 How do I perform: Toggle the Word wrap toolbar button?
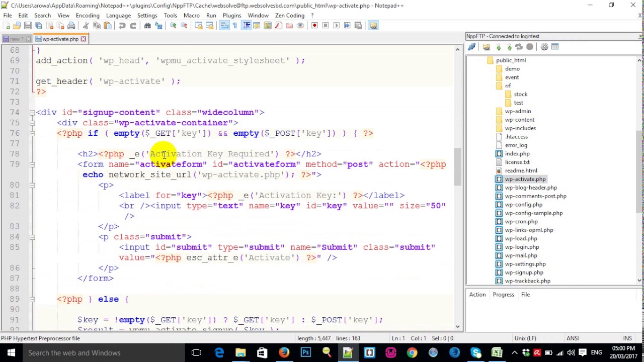224,26
